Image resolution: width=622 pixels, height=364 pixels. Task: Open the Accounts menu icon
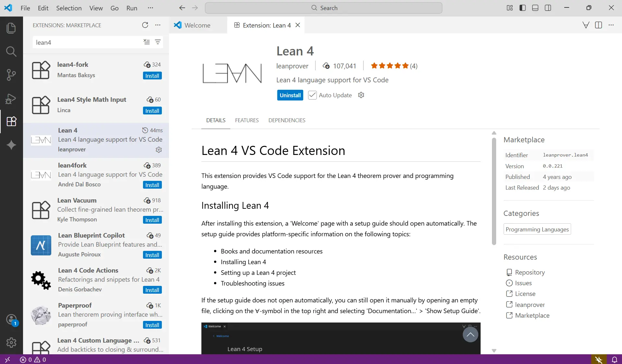(x=11, y=320)
